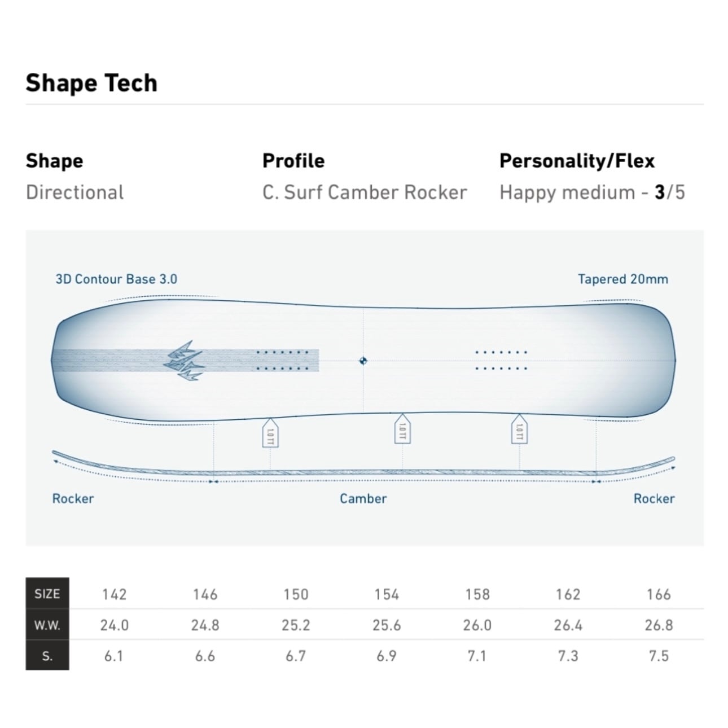Click the W.W. row header

(47, 625)
